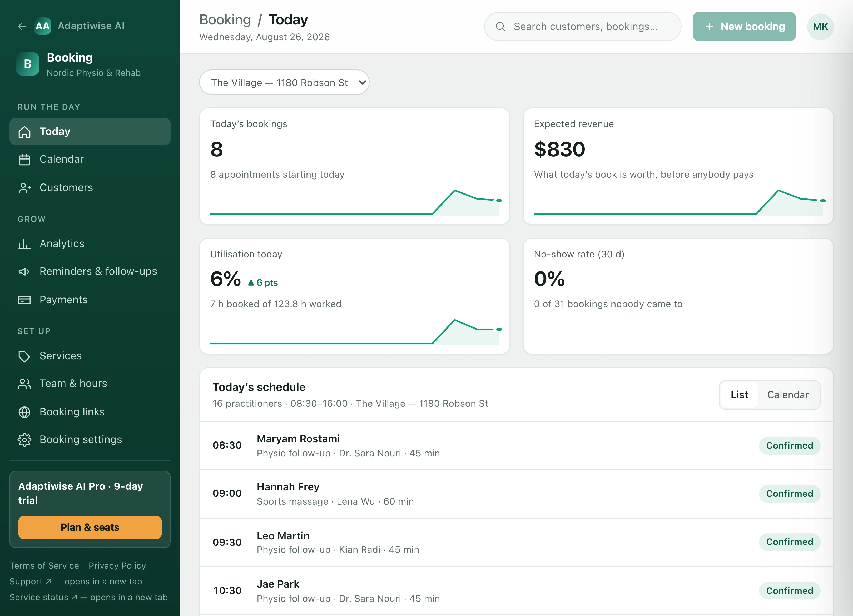853x616 pixels.
Task: Click the calendar icon in the sidebar
Action: click(x=24, y=160)
